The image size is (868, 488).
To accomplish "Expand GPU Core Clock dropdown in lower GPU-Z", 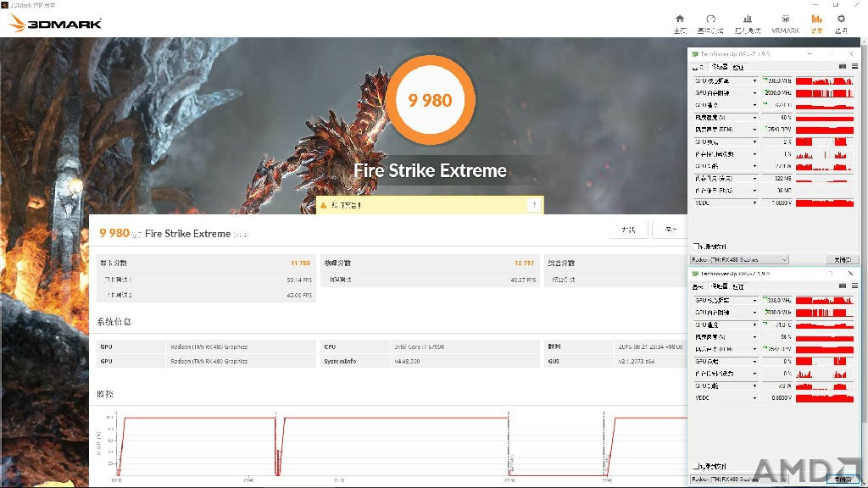I will 754,300.
